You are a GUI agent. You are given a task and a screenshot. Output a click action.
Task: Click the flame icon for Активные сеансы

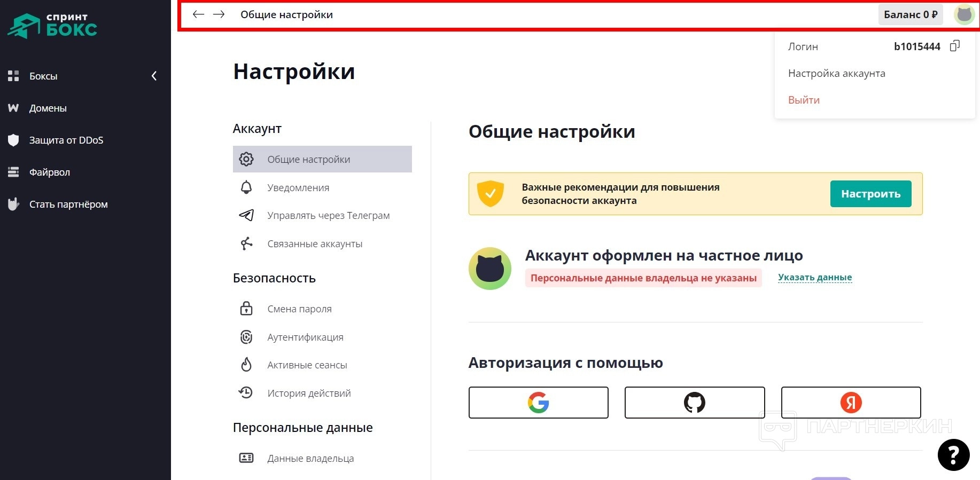coord(246,365)
